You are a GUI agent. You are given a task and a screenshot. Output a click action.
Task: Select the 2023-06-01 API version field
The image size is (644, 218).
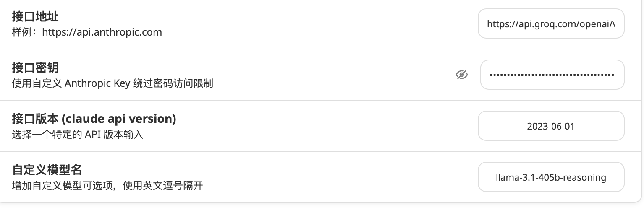coord(551,126)
